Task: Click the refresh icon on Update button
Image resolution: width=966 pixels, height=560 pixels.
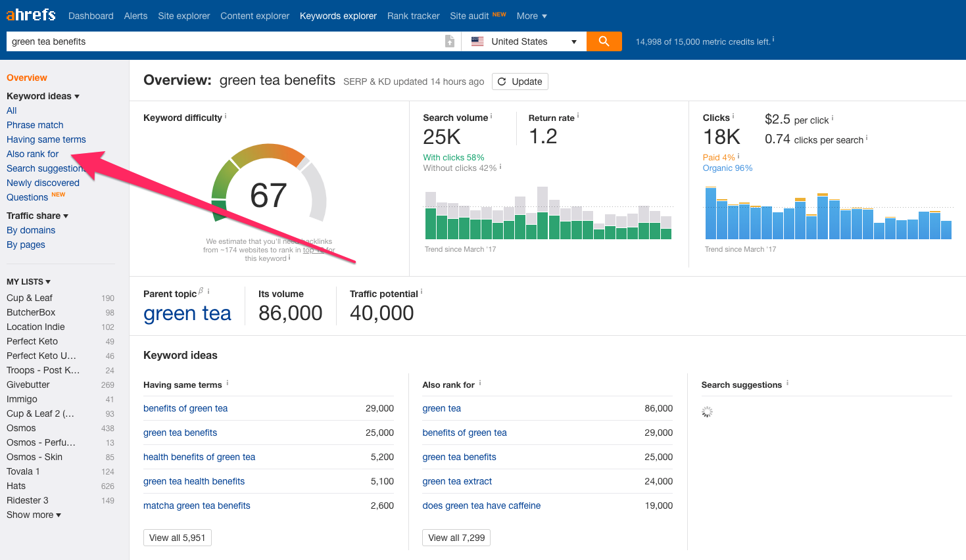Action: [x=502, y=82]
